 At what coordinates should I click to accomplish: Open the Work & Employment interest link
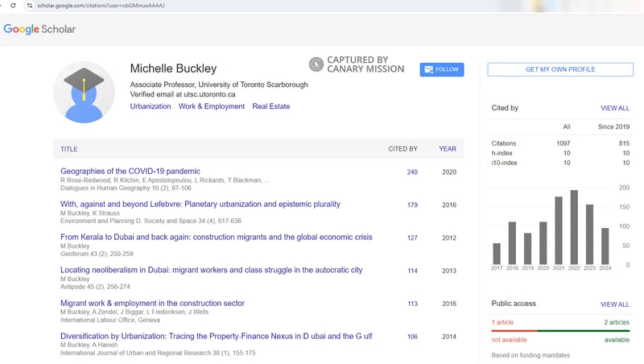(212, 106)
